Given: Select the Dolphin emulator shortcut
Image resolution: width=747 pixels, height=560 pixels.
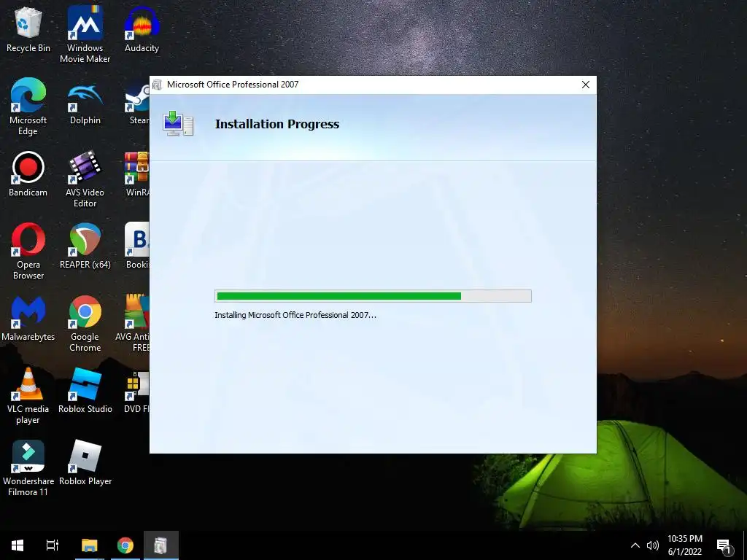Looking at the screenshot, I should click(x=85, y=105).
